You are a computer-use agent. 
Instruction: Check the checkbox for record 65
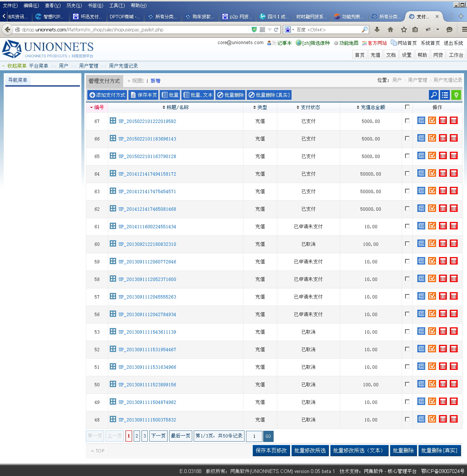click(407, 156)
